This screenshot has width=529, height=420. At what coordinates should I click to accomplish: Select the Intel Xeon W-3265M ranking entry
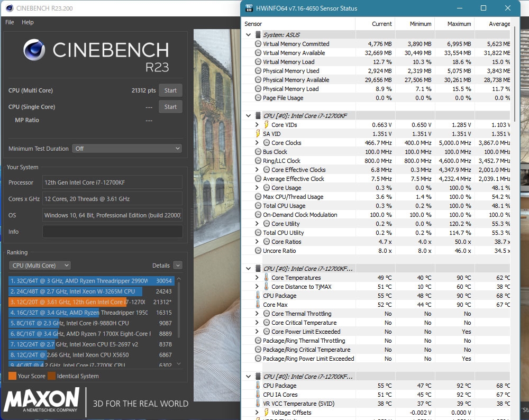(92, 291)
